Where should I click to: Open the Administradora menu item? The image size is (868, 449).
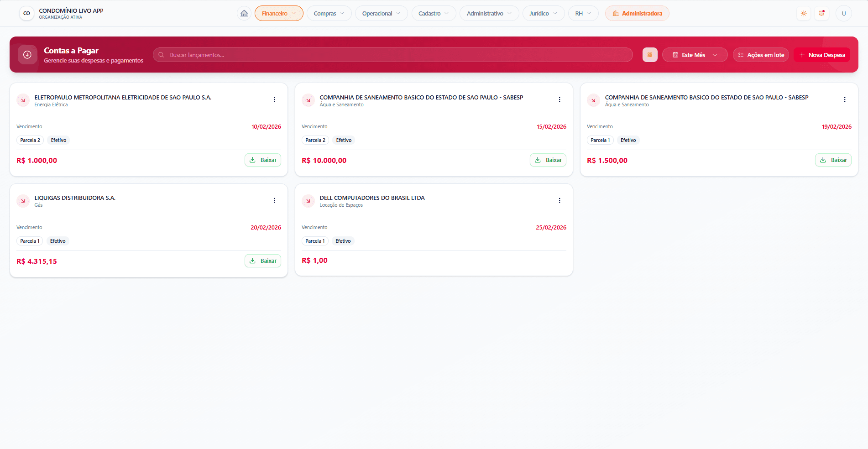(637, 13)
